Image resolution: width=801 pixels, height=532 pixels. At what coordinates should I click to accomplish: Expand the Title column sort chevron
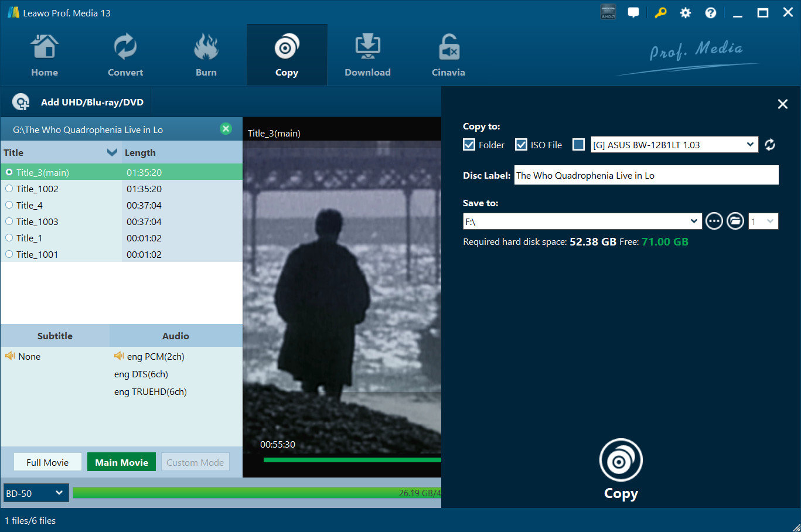pos(112,152)
